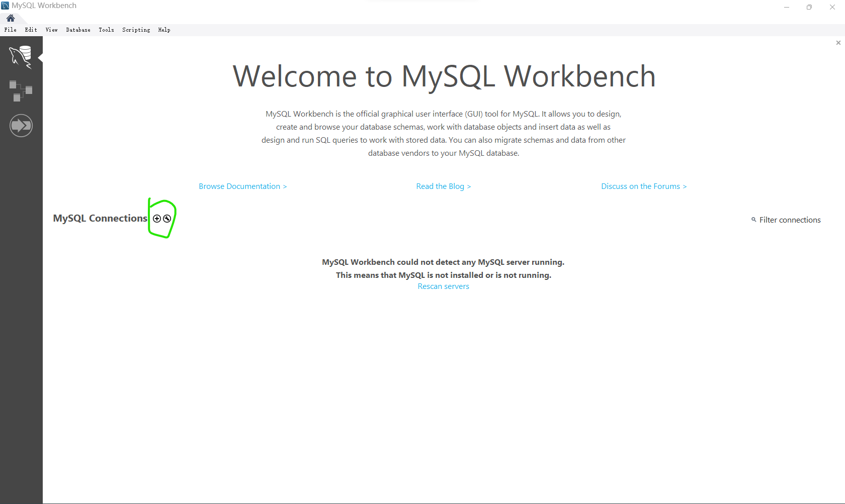The height and width of the screenshot is (504, 845).
Task: Open the Database menu
Action: click(78, 30)
